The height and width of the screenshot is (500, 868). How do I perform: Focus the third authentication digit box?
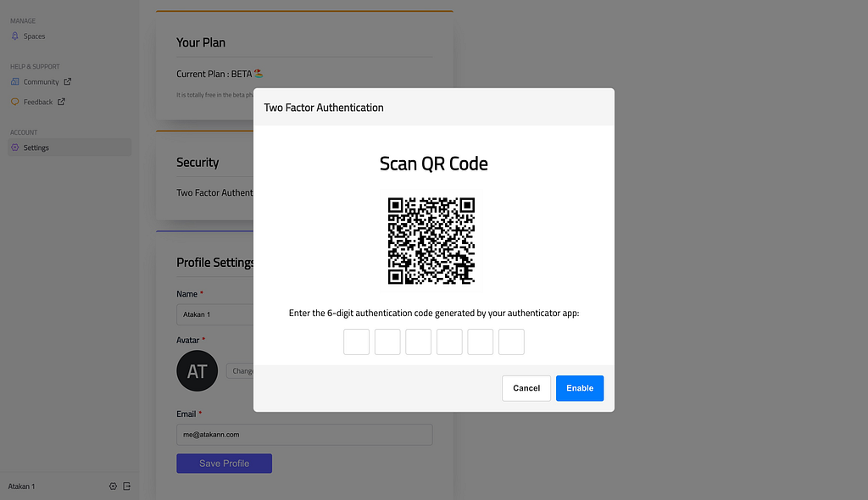[419, 342]
